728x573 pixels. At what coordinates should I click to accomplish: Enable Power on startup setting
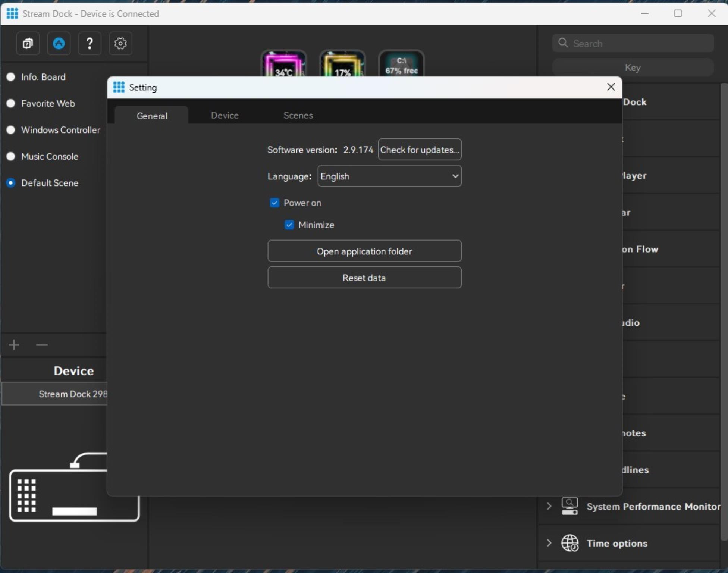pos(274,202)
